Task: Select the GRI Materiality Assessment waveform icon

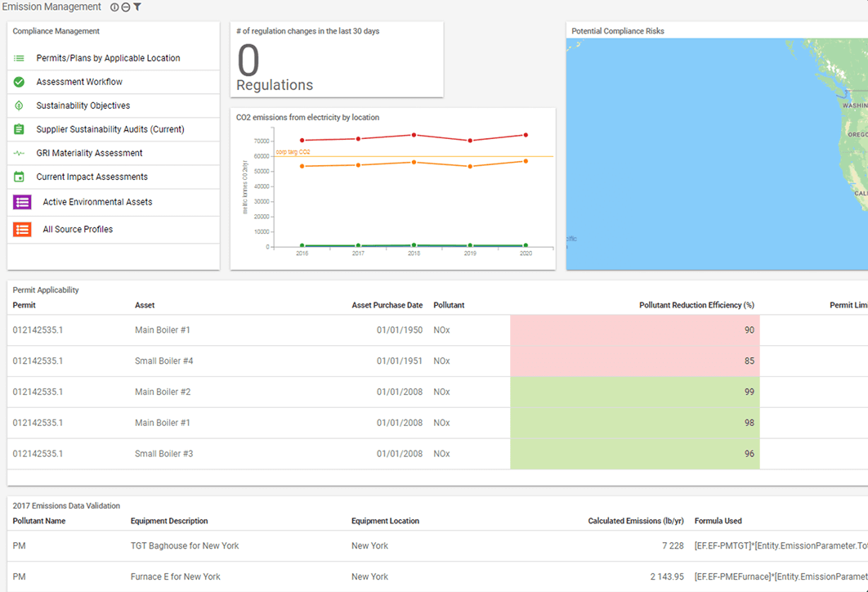Action: [x=18, y=153]
